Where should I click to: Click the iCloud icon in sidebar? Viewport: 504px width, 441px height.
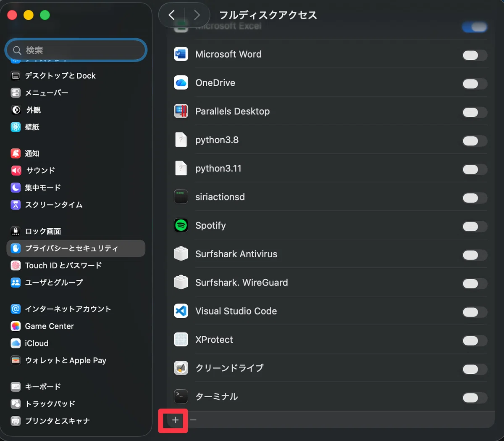pyautogui.click(x=16, y=343)
